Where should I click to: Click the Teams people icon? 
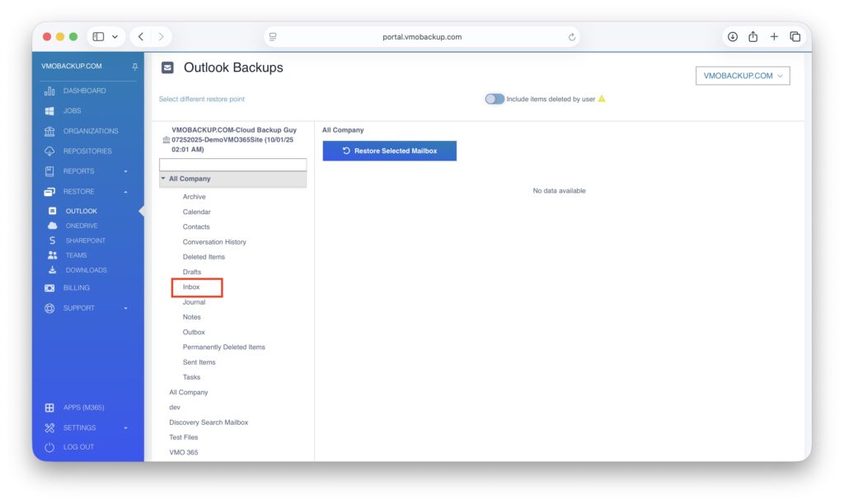coord(53,255)
